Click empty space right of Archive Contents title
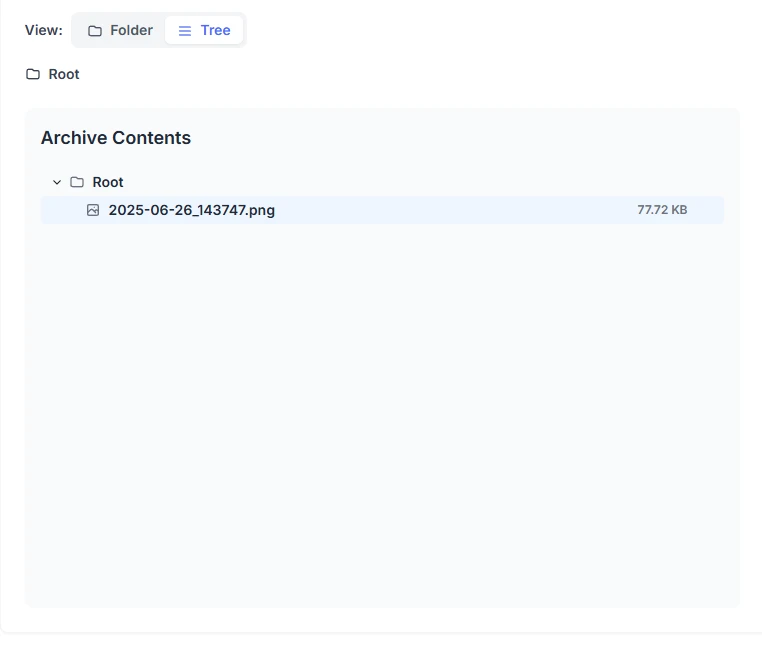This screenshot has width=762, height=649. 450,138
